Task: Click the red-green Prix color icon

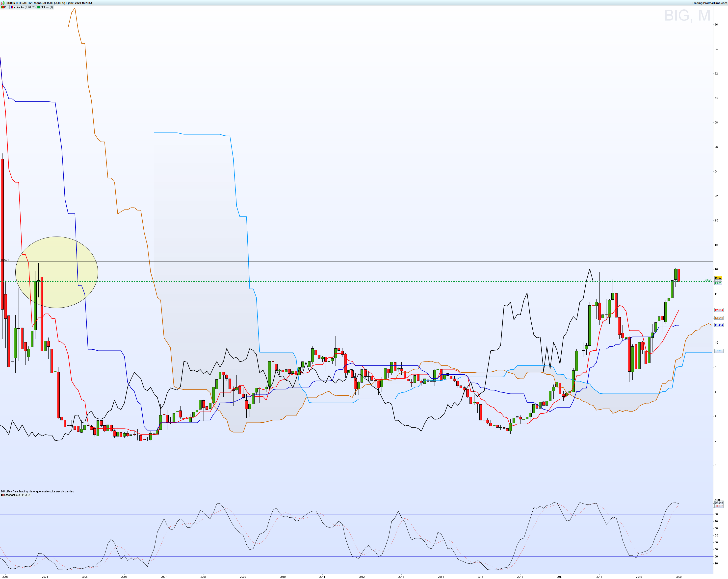Action: 3,7
